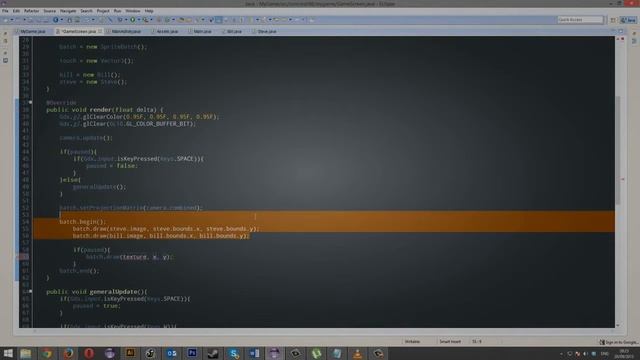Maximize the editor area

pos(621,31)
